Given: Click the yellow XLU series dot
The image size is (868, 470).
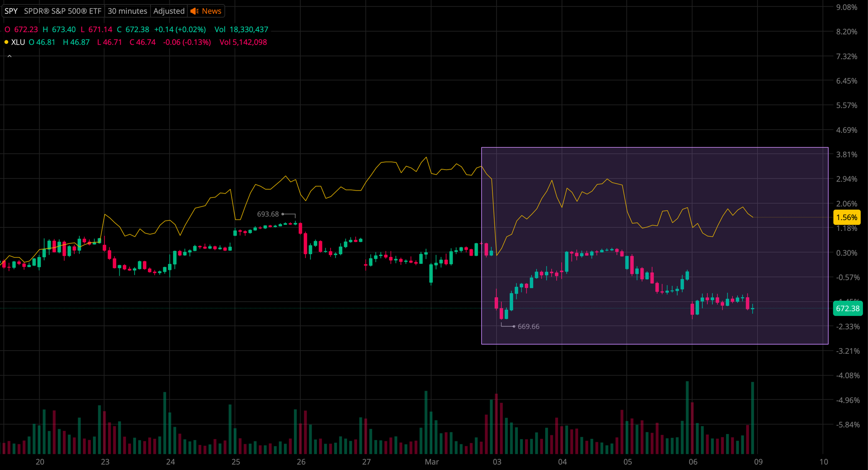Looking at the screenshot, I should [x=6, y=42].
